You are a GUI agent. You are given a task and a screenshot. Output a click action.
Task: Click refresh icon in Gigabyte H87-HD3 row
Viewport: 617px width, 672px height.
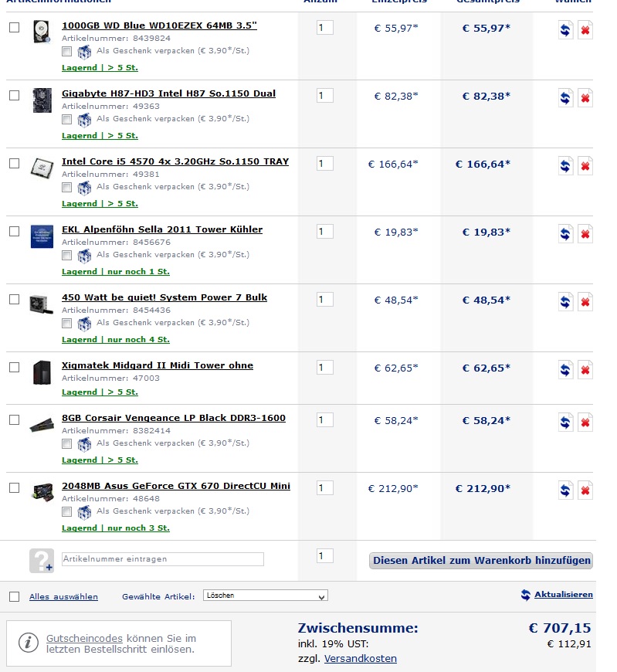tap(565, 98)
